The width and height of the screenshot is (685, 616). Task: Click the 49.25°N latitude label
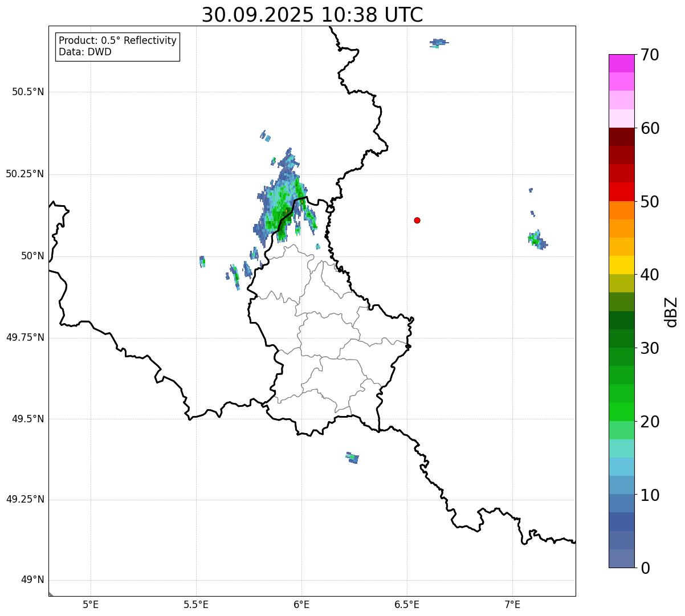pyautogui.click(x=25, y=499)
